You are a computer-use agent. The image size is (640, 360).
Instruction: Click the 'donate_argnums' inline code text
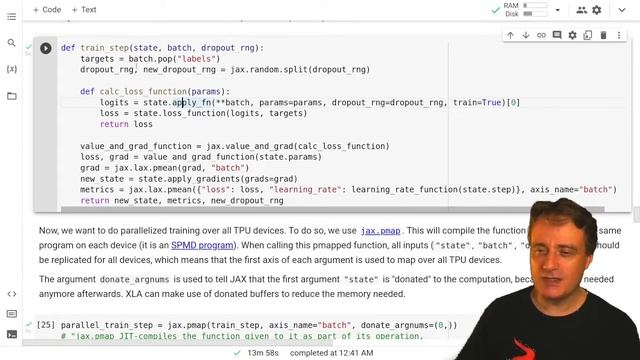[134, 280]
